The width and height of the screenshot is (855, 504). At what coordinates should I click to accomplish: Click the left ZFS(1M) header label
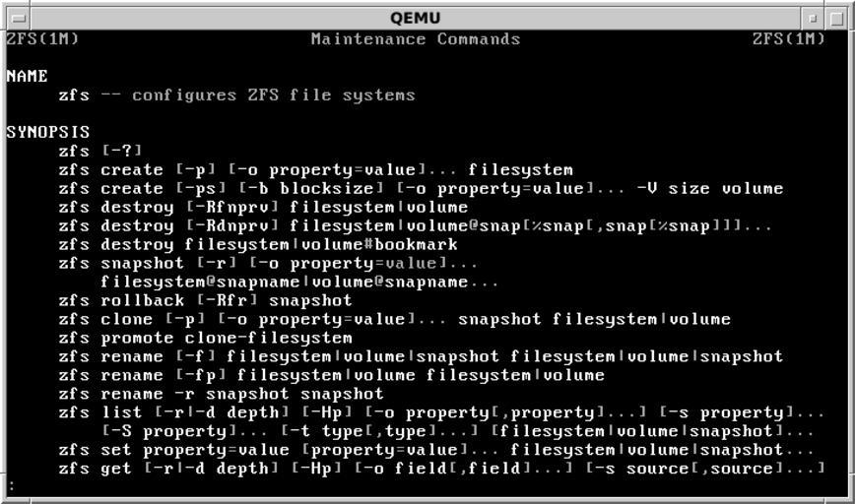[42, 39]
